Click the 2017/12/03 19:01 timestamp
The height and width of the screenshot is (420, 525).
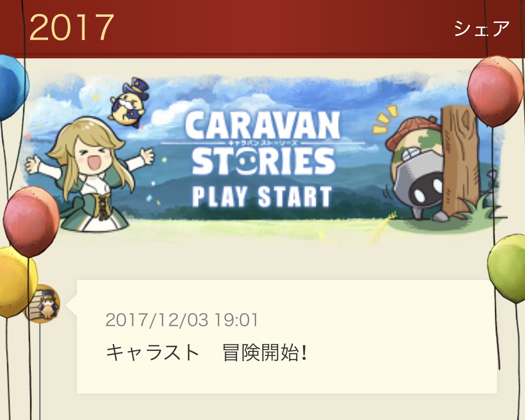[182, 320]
